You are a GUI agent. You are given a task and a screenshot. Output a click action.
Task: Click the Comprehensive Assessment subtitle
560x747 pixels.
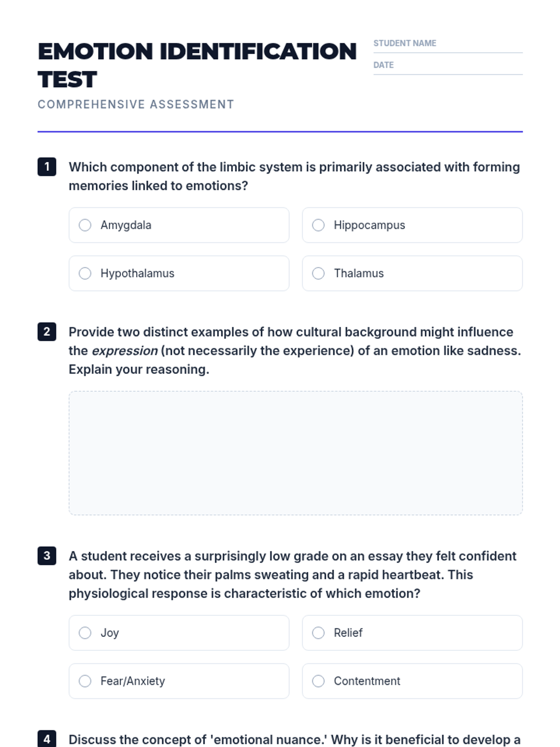135,104
